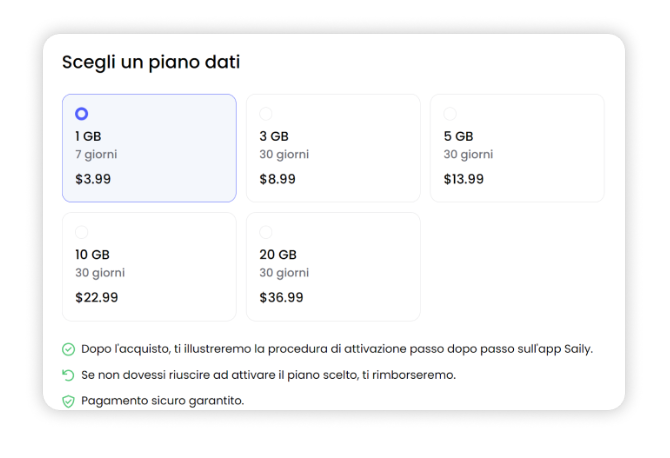The width and height of the screenshot is (670, 458).
Task: Click the 'Pagamento sicuro garantito' text
Action: [162, 401]
